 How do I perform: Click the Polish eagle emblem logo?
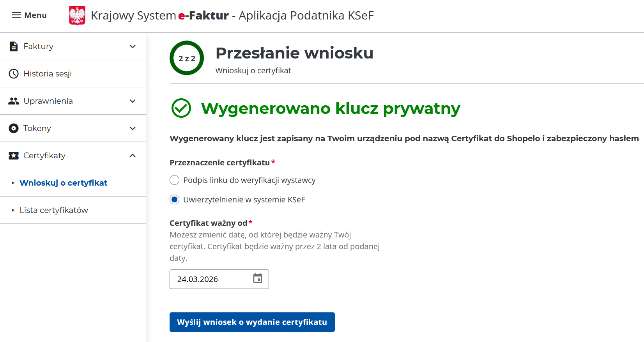[77, 16]
